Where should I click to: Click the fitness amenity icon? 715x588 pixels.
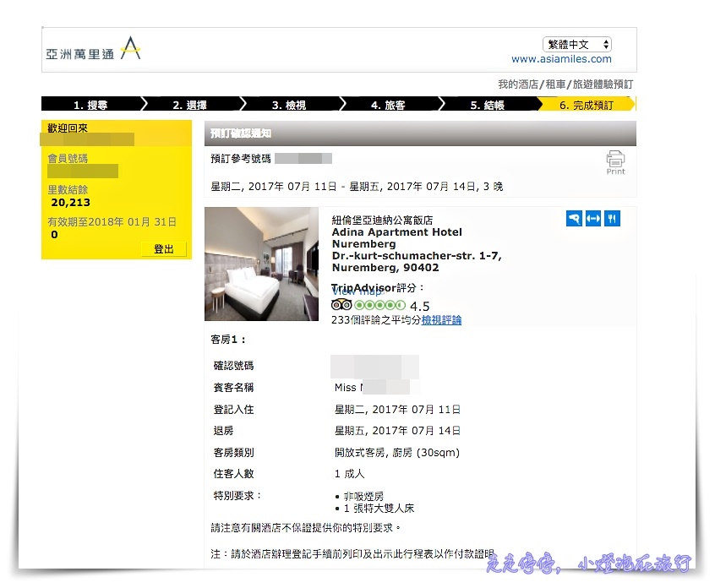click(x=593, y=219)
